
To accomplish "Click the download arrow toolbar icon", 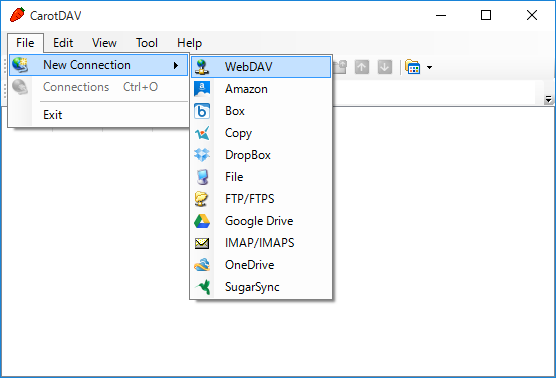I will point(385,67).
